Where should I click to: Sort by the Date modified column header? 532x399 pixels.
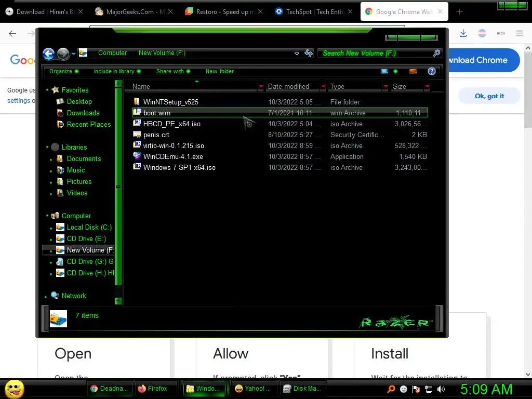coord(288,87)
